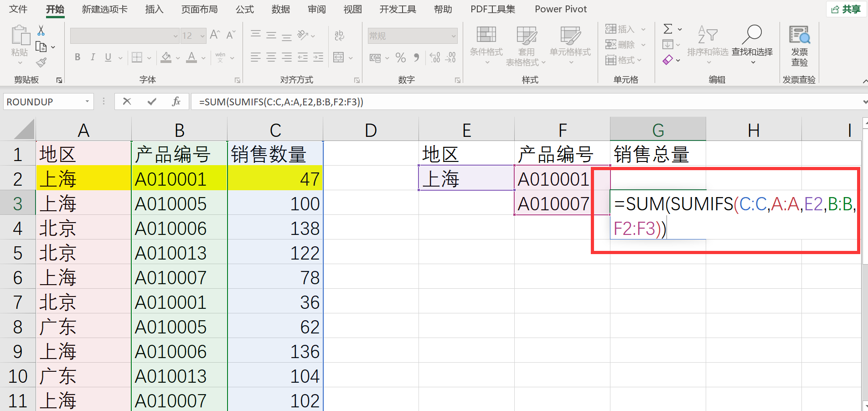The image size is (868, 411).
Task: Toggle Wrap Text icon
Action: pos(339,35)
